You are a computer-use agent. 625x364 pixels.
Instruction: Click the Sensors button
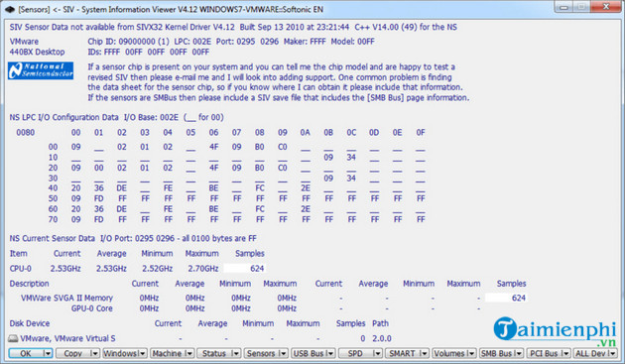click(x=262, y=353)
